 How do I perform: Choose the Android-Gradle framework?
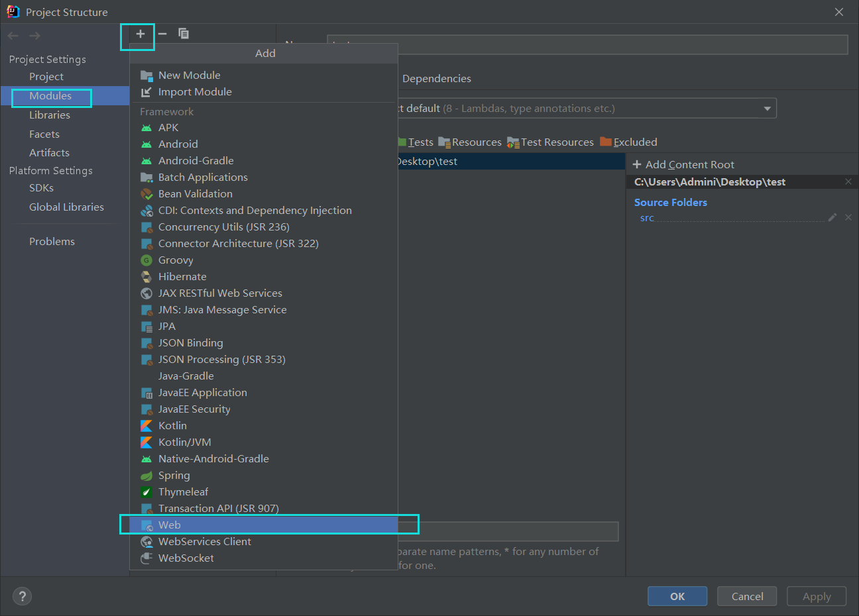[x=264, y=161]
